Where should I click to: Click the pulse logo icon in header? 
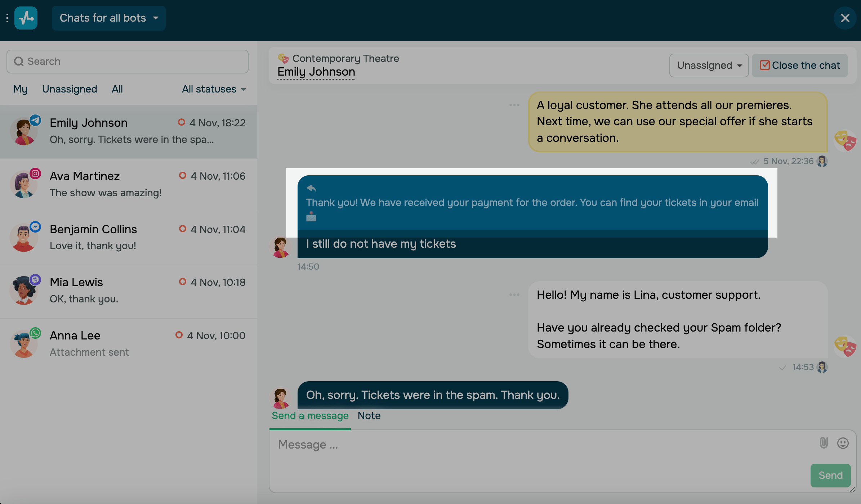[26, 18]
